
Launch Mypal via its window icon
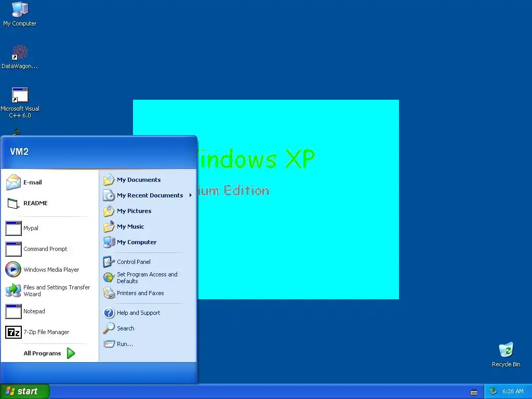coord(13,228)
